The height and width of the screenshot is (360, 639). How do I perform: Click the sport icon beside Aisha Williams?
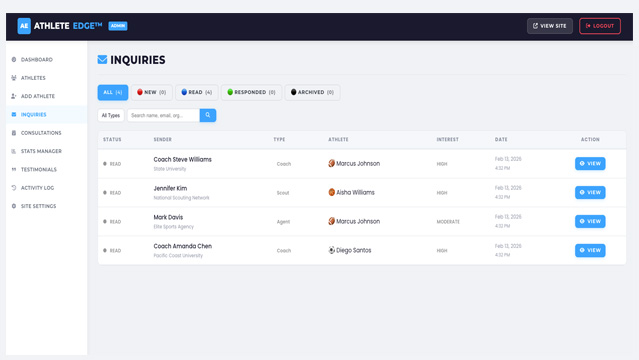[332, 192]
